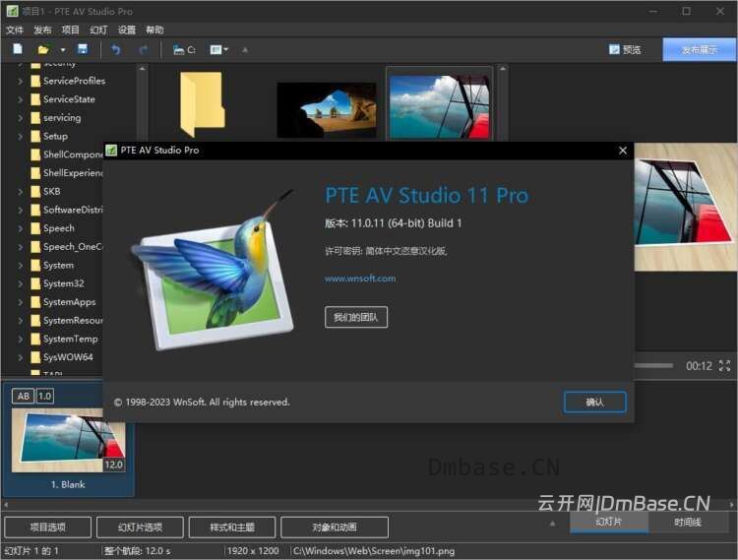Expand the System32 folder node
The image size is (738, 560).
tap(21, 283)
